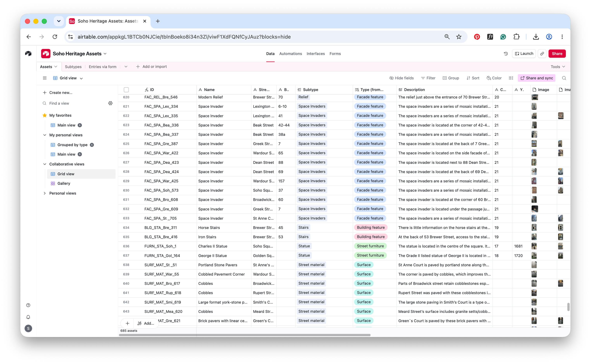591x364 pixels.
Task: Open help question mark icon
Action: 28,305
